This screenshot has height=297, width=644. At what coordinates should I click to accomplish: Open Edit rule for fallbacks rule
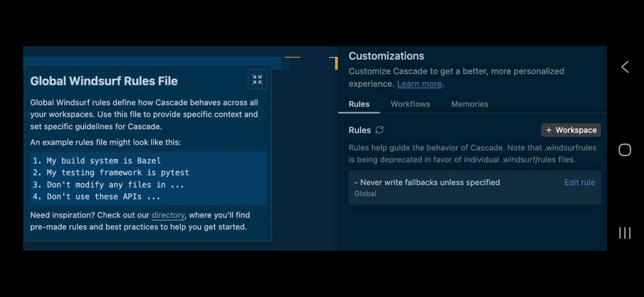point(580,182)
